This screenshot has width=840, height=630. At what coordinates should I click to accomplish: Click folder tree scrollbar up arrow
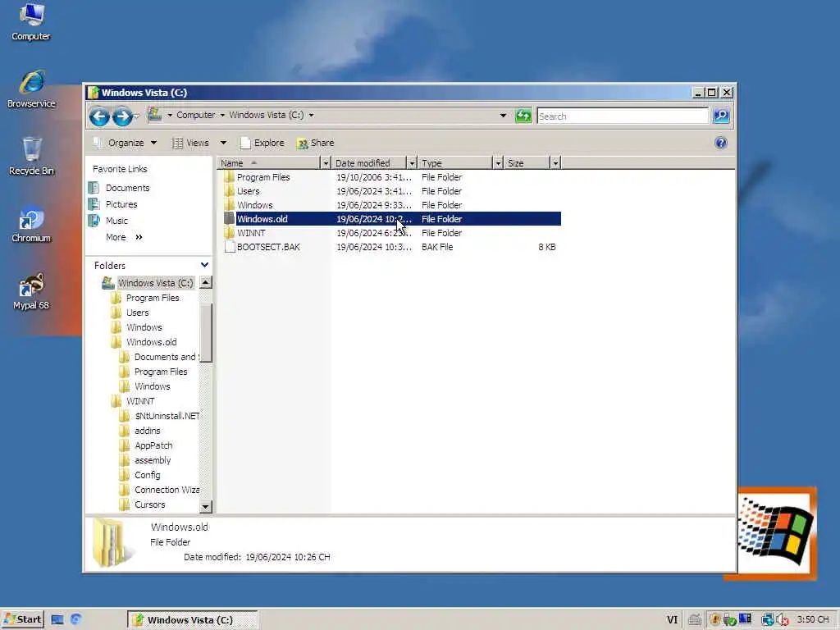(205, 282)
